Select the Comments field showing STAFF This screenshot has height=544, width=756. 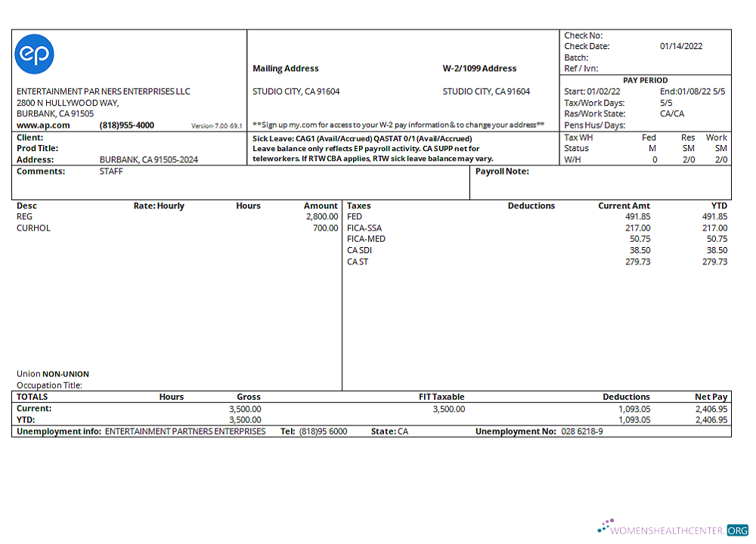click(110, 172)
